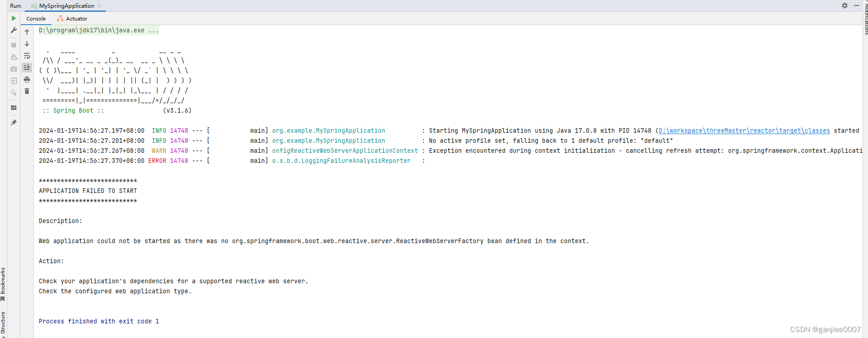
Task: Jump up the stack trace arrow
Action: click(x=27, y=32)
